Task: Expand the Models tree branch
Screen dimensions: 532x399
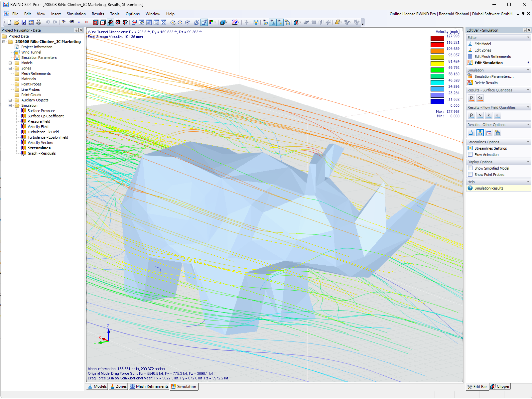Action: click(x=10, y=63)
